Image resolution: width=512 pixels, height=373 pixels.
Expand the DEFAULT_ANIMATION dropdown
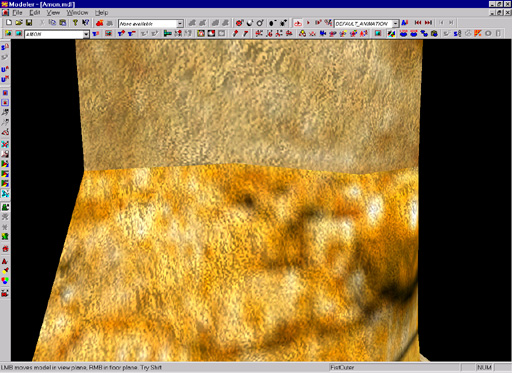coord(395,23)
